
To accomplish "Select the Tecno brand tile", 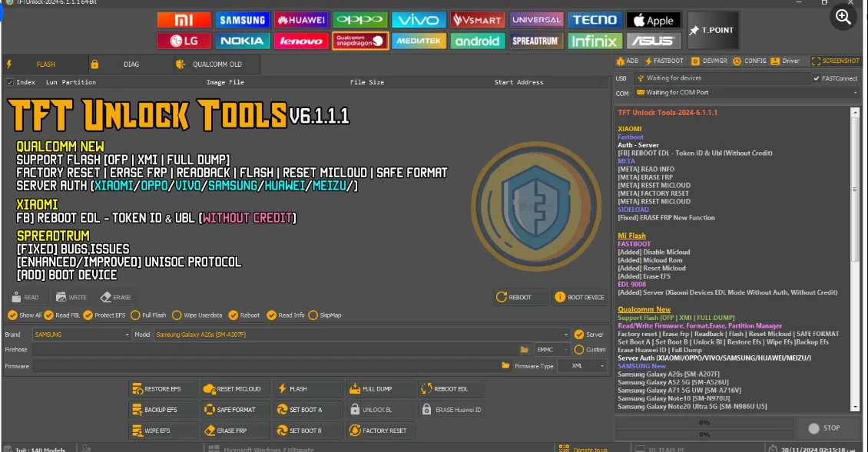I will pyautogui.click(x=595, y=20).
